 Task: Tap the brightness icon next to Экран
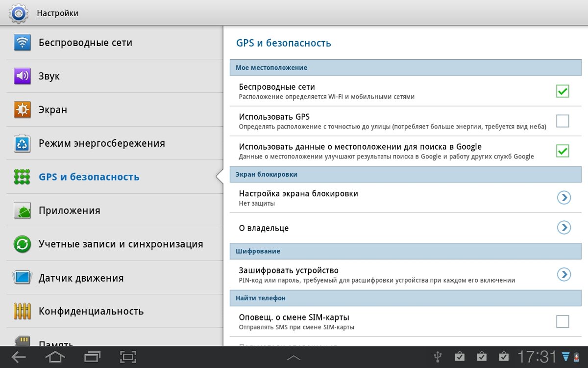23,110
